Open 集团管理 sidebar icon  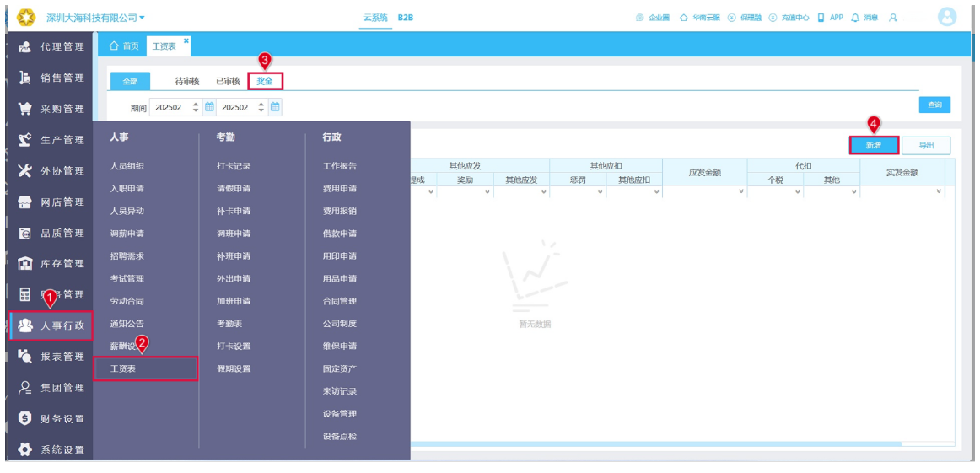[x=24, y=387]
